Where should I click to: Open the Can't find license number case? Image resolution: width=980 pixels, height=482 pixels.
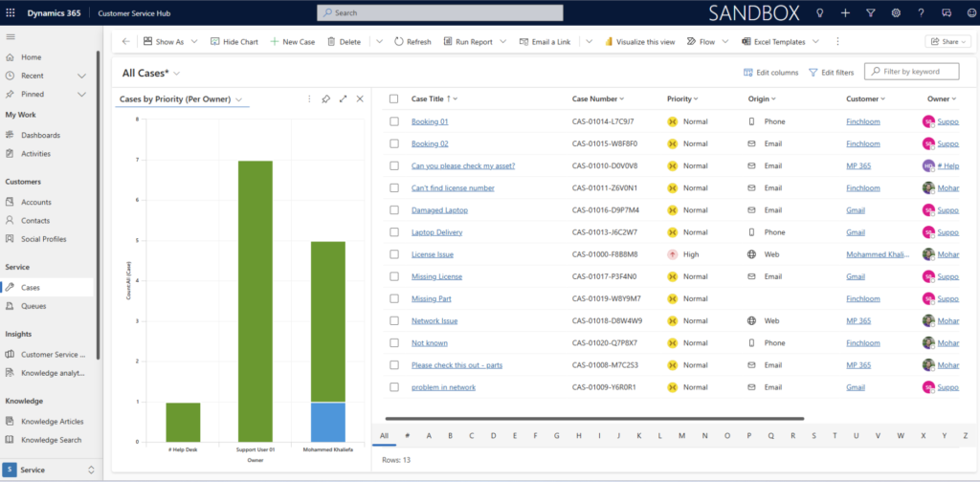pos(453,188)
